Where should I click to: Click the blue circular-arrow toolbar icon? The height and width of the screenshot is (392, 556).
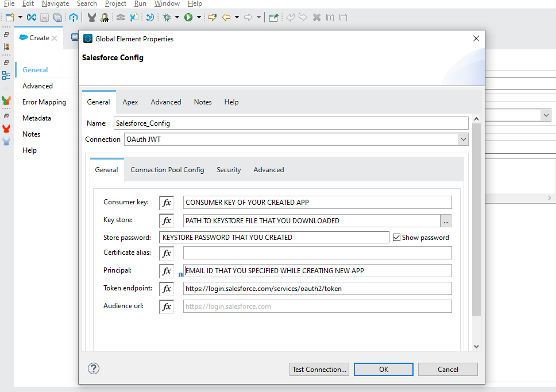point(150,17)
